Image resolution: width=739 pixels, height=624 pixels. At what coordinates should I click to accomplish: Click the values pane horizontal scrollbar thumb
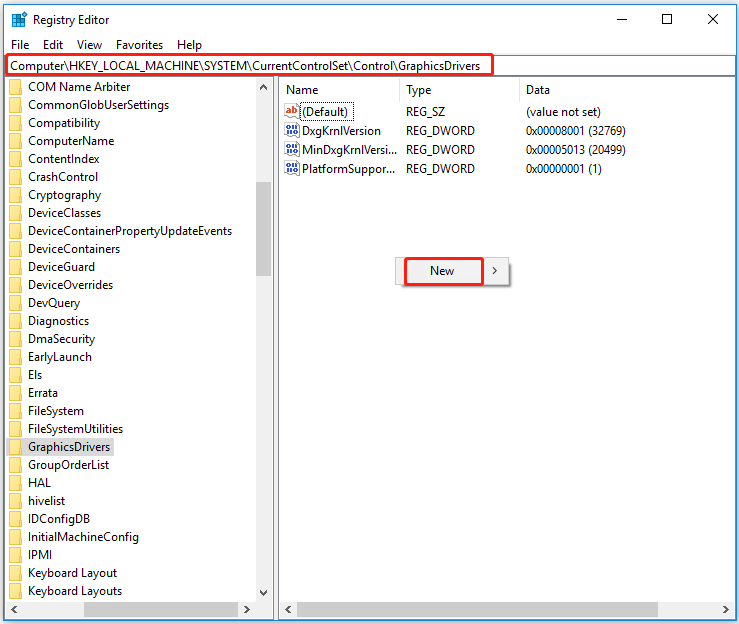[477, 609]
